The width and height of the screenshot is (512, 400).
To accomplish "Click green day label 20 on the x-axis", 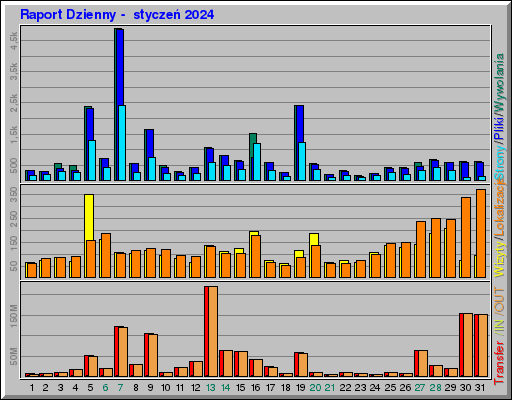I will point(315,388).
